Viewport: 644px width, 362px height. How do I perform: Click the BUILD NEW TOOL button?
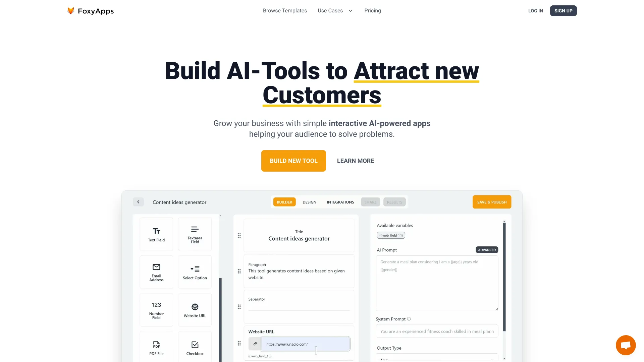(x=293, y=161)
